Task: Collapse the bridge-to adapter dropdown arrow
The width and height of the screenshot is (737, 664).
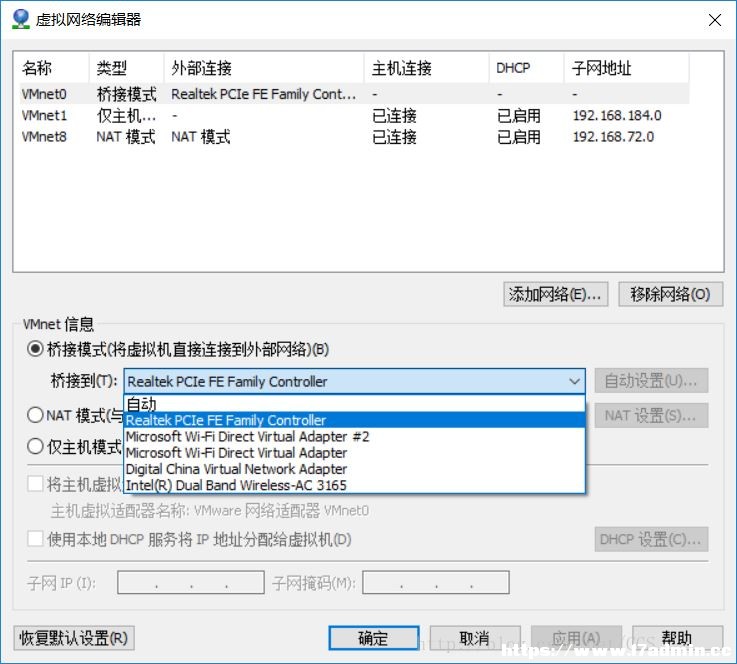Action: click(574, 381)
